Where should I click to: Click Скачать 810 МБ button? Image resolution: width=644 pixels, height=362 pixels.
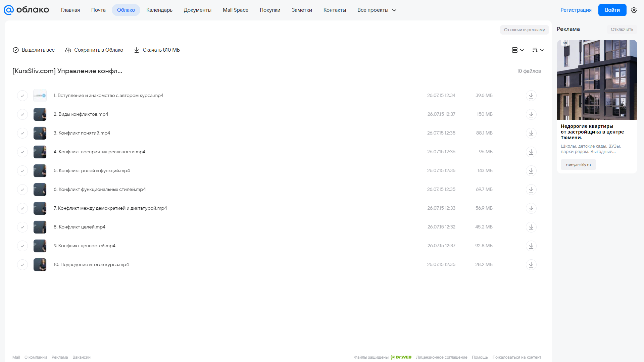pyautogui.click(x=157, y=50)
